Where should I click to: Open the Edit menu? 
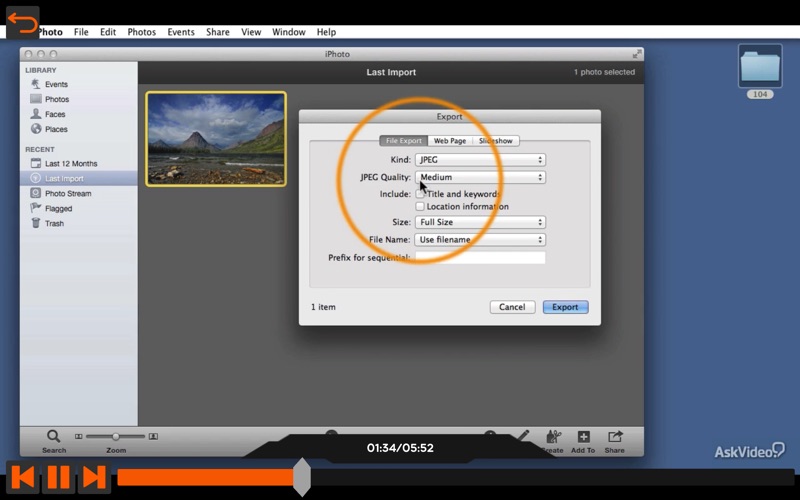click(108, 32)
